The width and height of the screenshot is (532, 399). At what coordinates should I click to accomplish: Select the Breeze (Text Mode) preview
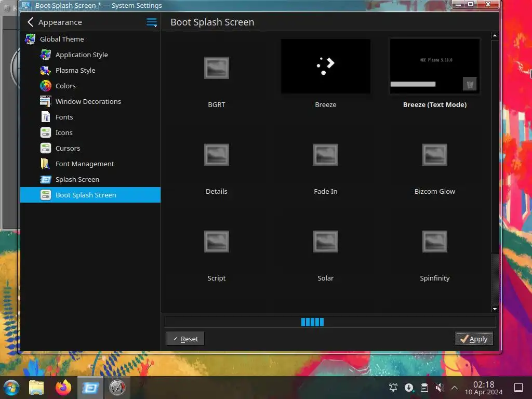click(435, 66)
